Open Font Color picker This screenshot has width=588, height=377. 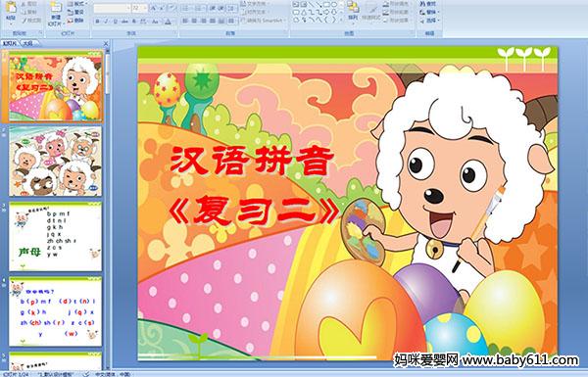168,22
